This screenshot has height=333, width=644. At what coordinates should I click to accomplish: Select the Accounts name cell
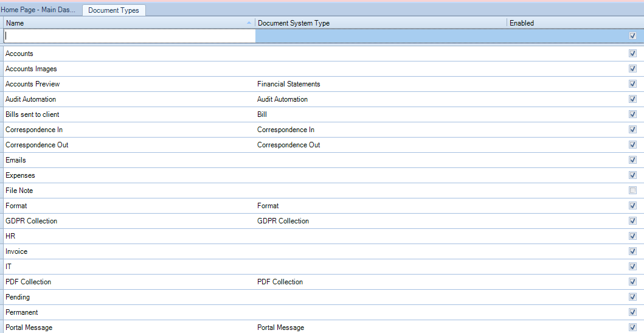tap(130, 54)
